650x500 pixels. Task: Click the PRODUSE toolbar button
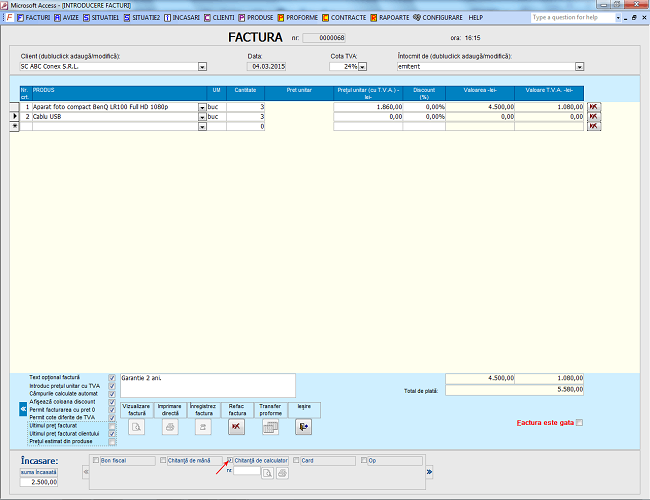coord(255,17)
